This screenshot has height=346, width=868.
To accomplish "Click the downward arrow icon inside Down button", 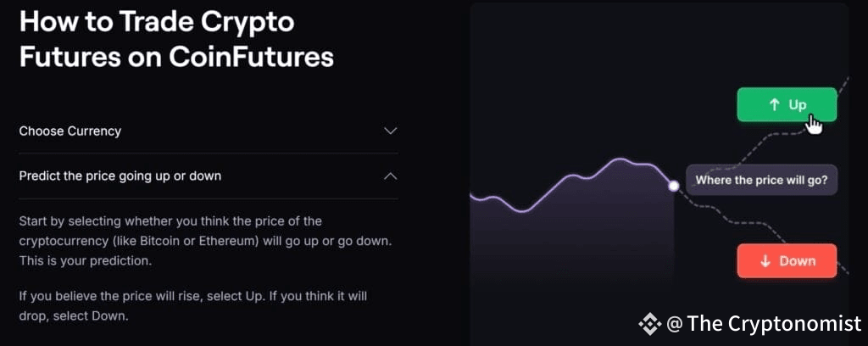I will (765, 261).
